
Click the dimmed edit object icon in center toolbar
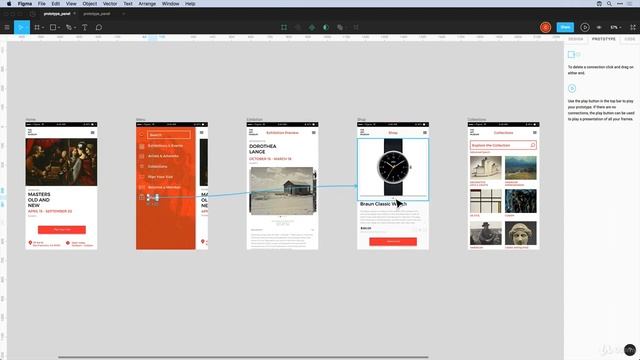pyautogui.click(x=298, y=27)
